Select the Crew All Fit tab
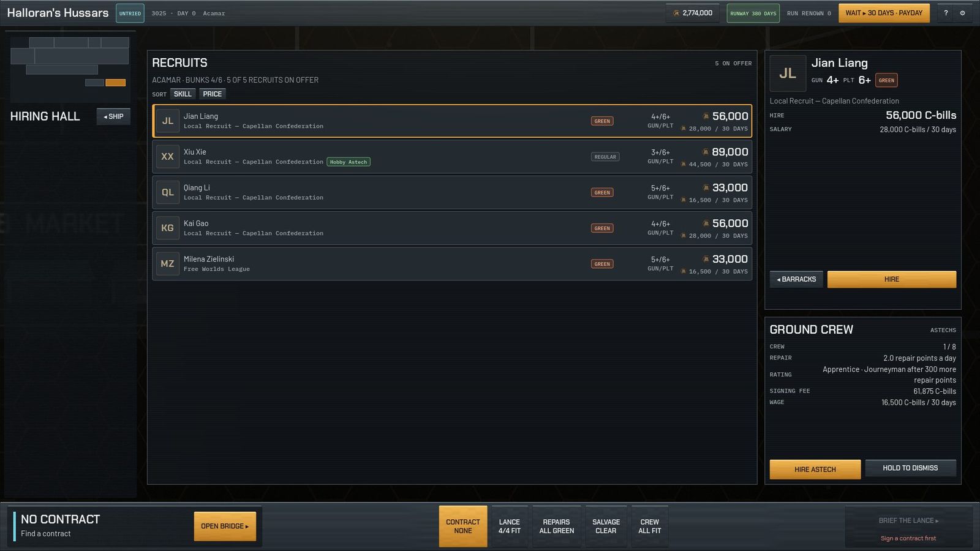980x551 pixels. (x=650, y=527)
